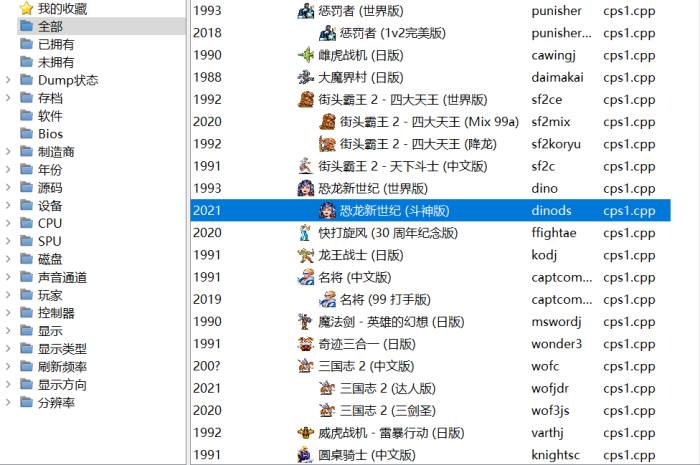Expand the 年份 tree node

tap(8, 170)
